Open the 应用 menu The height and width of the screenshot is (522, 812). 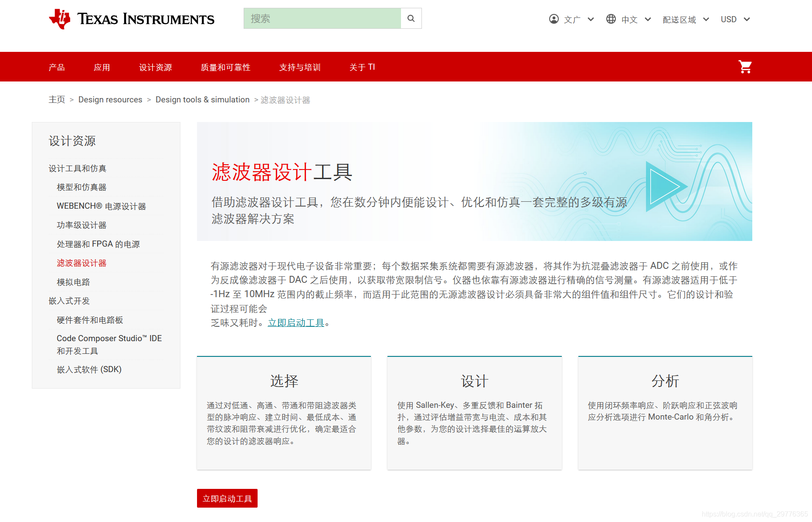click(x=102, y=67)
